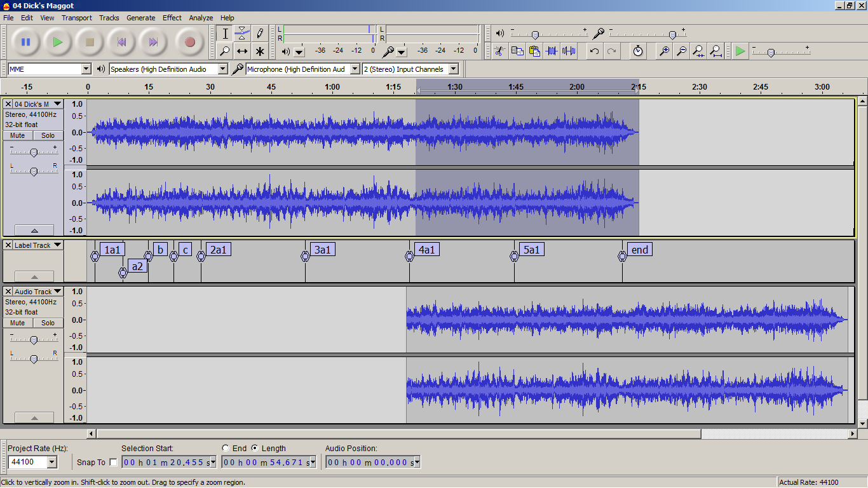The width and height of the screenshot is (868, 488).
Task: Open the Label Track dropdown menu
Action: click(57, 245)
